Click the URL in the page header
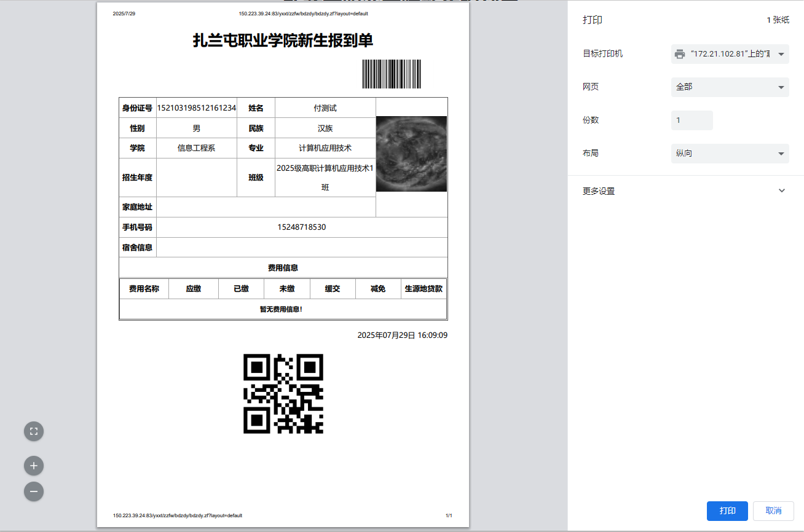 (x=303, y=14)
